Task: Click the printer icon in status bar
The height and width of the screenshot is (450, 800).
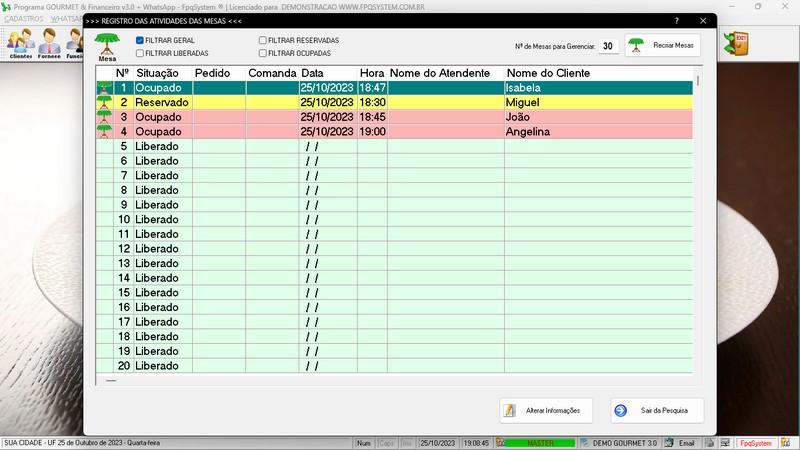Action: pos(710,443)
